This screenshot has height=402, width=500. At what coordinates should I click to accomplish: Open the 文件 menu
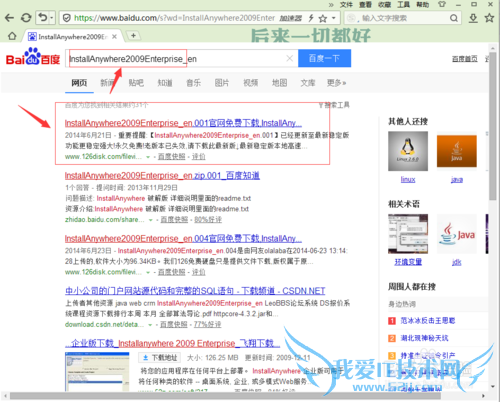[346, 4]
